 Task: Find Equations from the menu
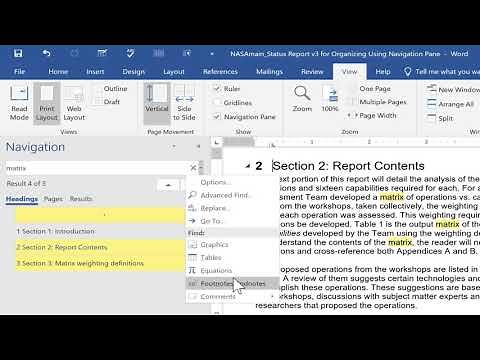pos(232,270)
